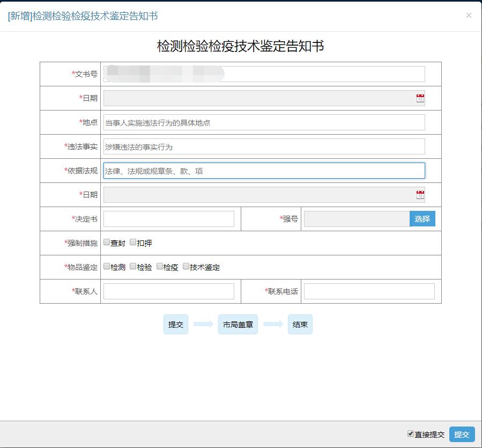482x448 pixels.
Task: Tick the 检测 checkbox
Action: point(107,266)
